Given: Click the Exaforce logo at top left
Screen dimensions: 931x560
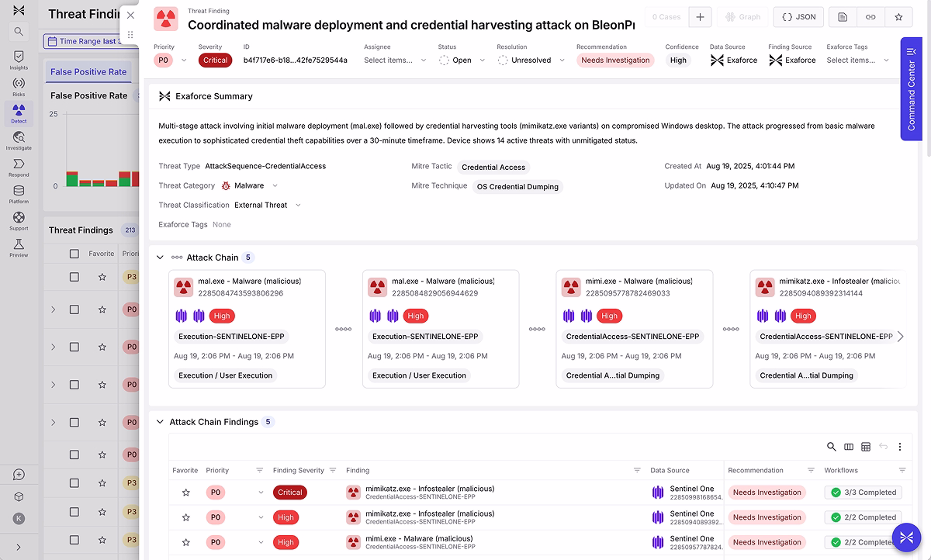Looking at the screenshot, I should (x=19, y=10).
